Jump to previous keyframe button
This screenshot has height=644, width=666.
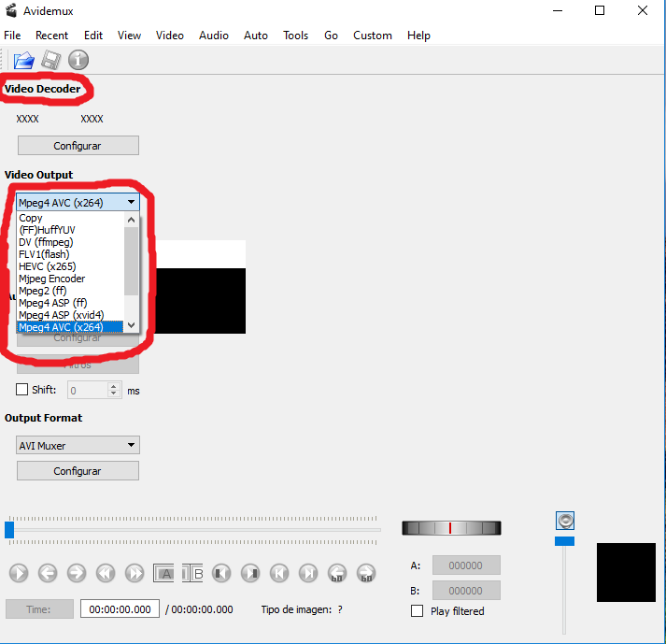pos(106,573)
